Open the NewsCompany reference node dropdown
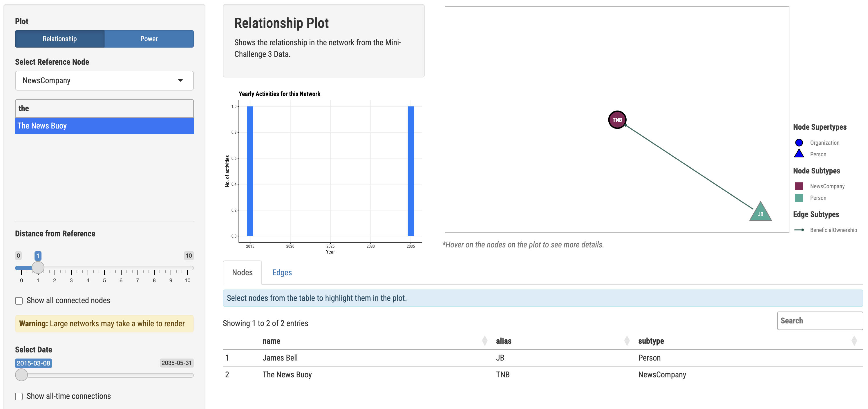The image size is (868, 409). pyautogui.click(x=104, y=81)
